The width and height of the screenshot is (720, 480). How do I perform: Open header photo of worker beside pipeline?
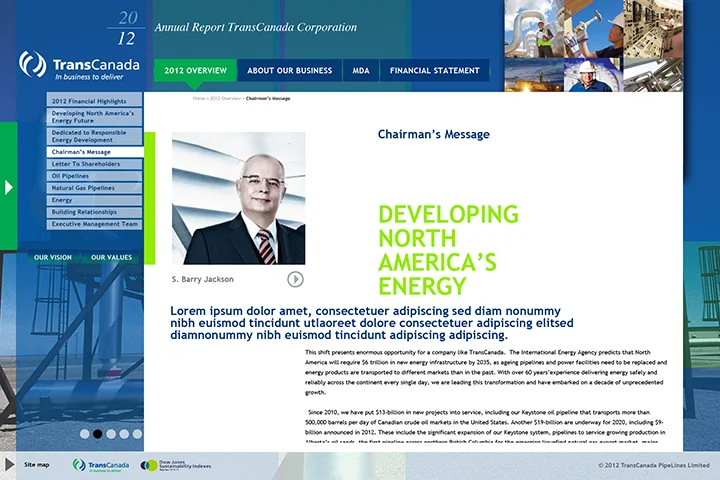click(534, 29)
